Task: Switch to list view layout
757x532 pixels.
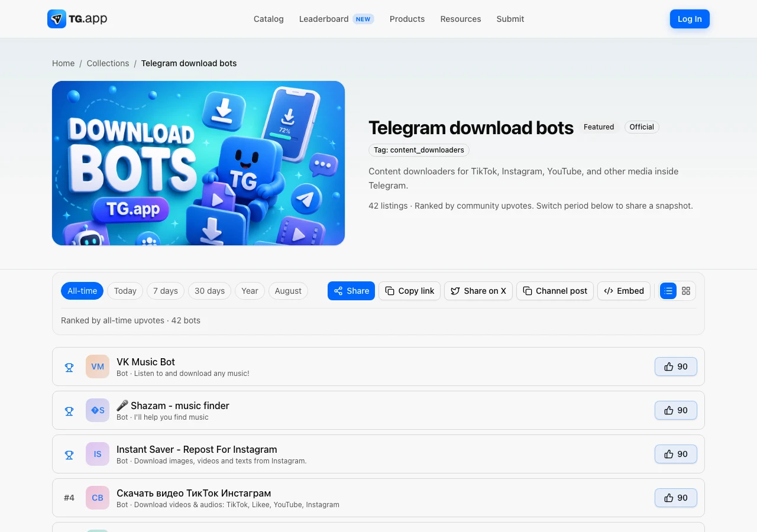Action: tap(668, 291)
